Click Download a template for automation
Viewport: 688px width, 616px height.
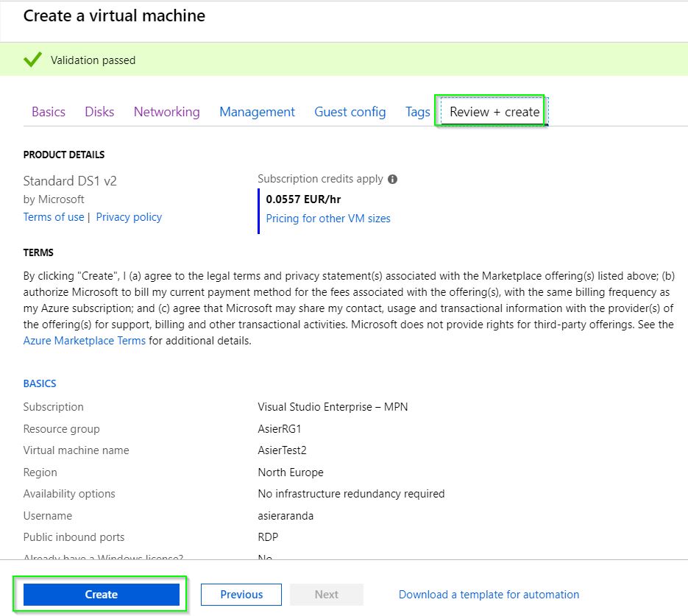point(489,595)
